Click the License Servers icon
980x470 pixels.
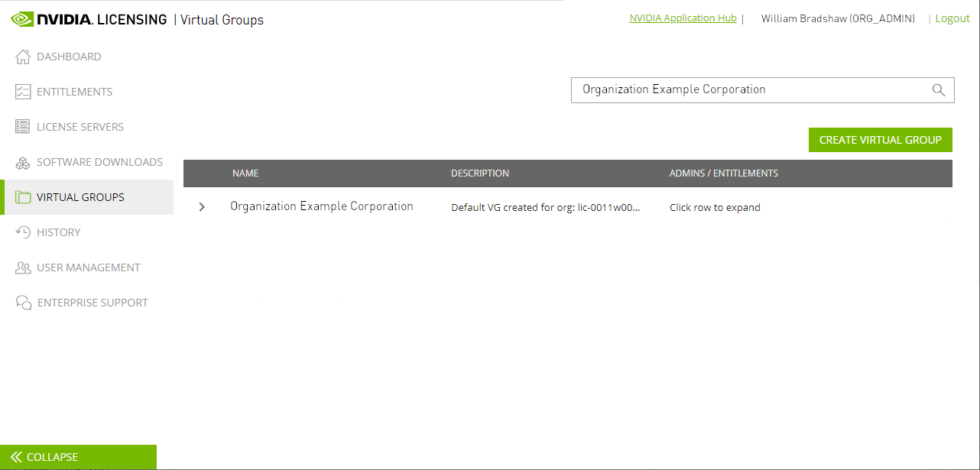pos(21,126)
